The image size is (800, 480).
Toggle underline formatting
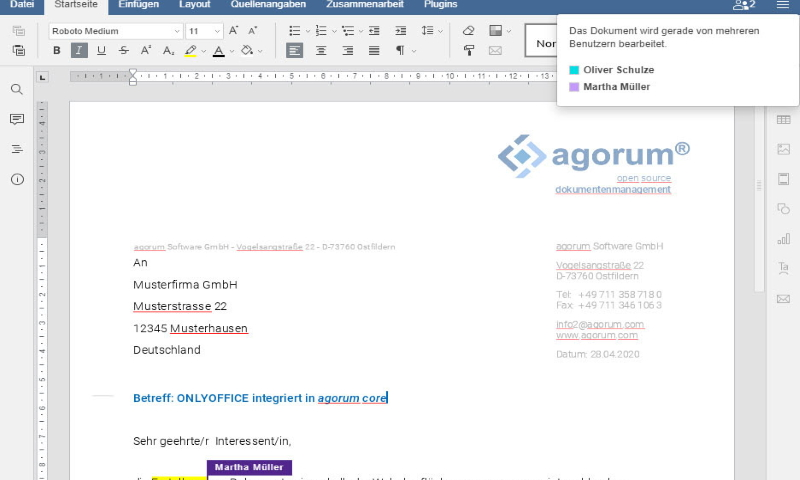point(101,50)
